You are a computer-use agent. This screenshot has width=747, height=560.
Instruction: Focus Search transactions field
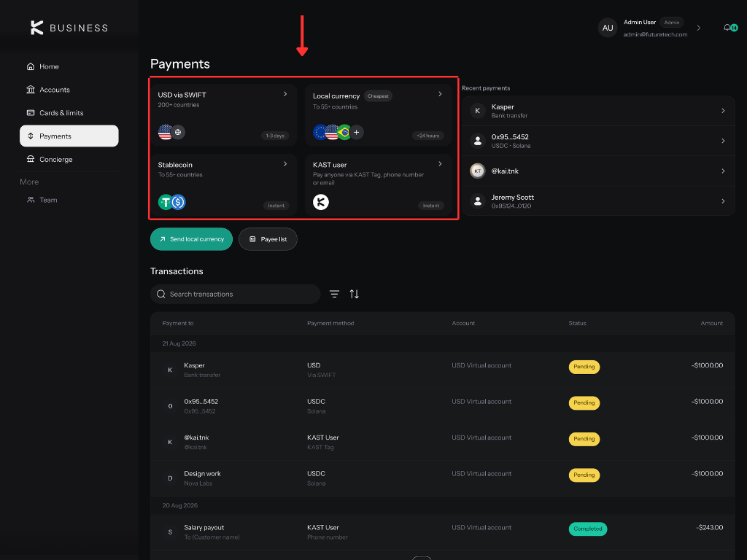[236, 295]
